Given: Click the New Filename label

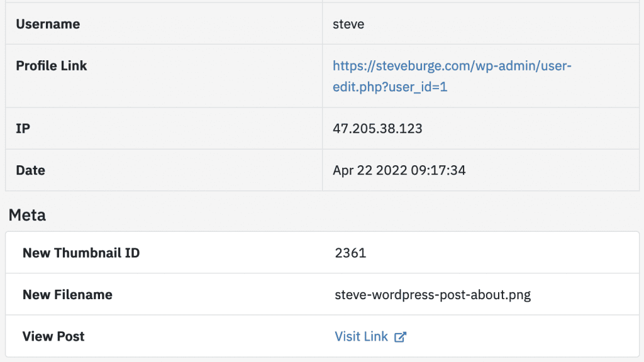Looking at the screenshot, I should [67, 294].
